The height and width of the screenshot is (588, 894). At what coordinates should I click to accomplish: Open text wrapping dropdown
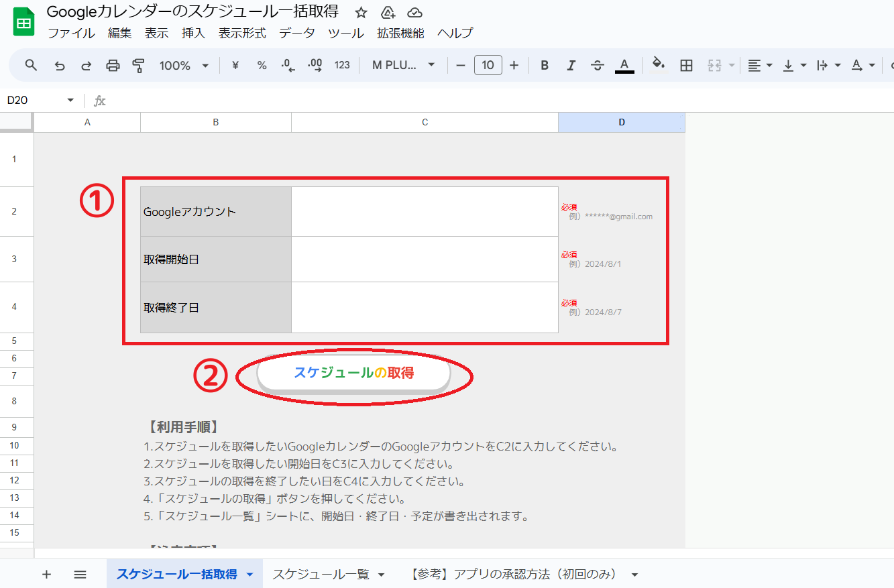click(829, 65)
